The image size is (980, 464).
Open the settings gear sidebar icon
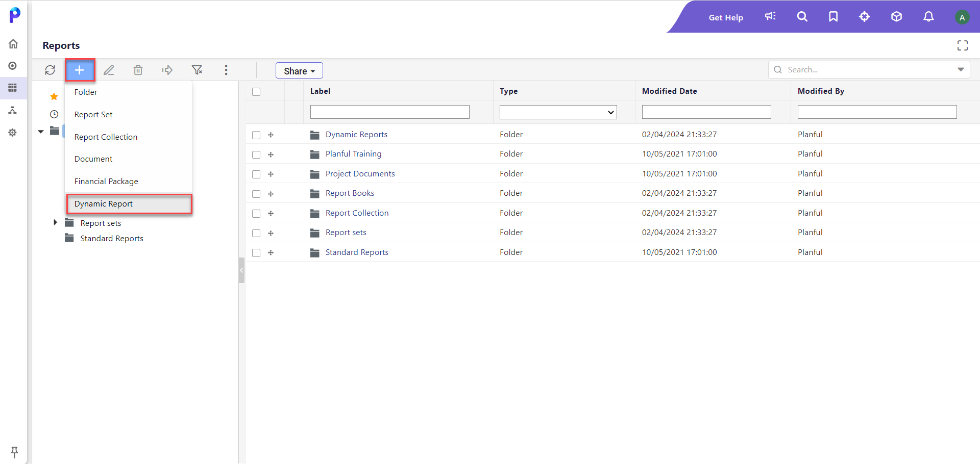pos(13,133)
